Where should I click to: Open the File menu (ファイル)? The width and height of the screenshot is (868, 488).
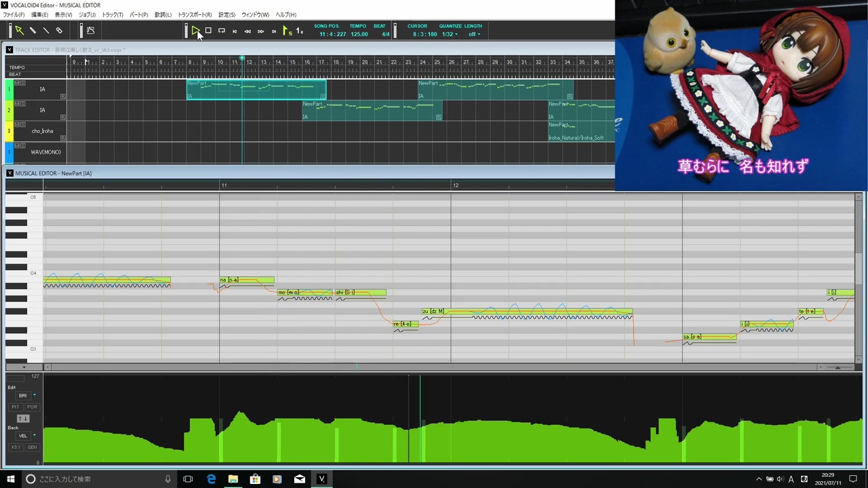pyautogui.click(x=14, y=15)
